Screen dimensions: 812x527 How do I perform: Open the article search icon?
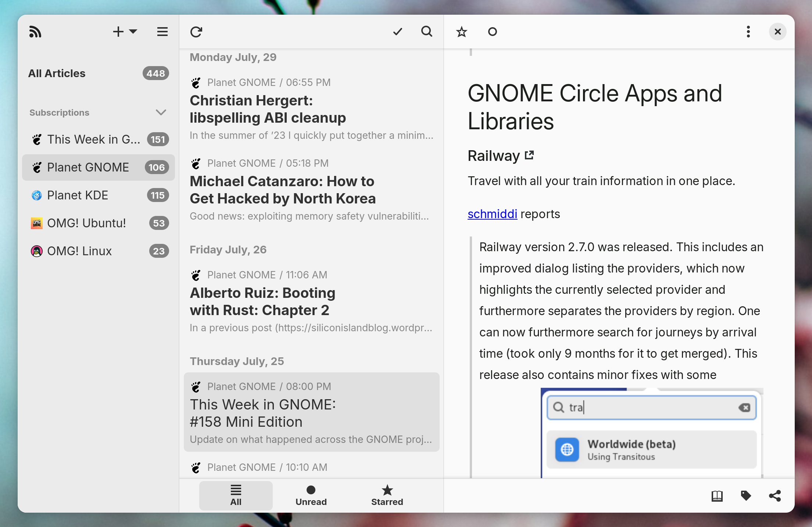pyautogui.click(x=427, y=32)
